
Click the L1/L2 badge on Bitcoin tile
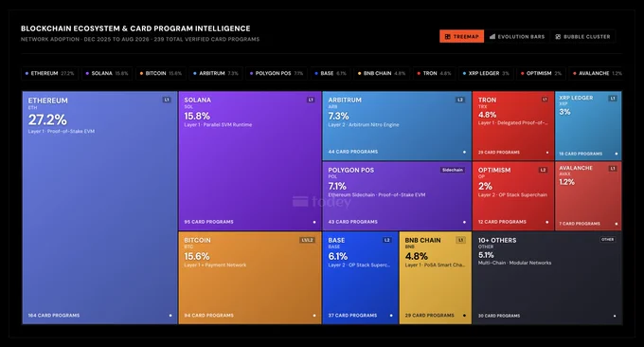click(x=307, y=240)
